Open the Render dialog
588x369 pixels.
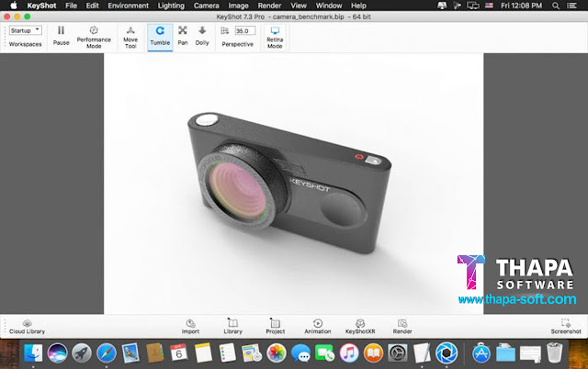(402, 326)
